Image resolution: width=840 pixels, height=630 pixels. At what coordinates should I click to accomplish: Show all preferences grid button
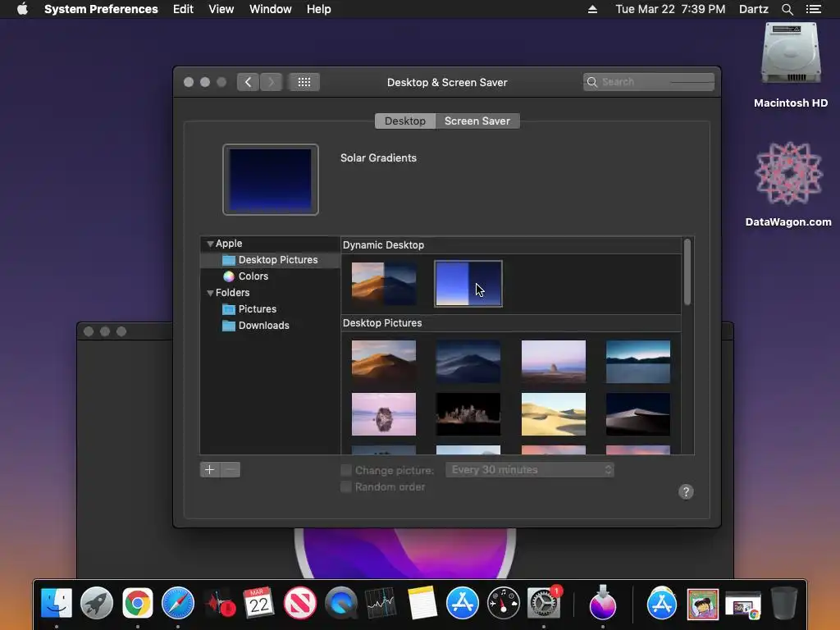click(304, 82)
